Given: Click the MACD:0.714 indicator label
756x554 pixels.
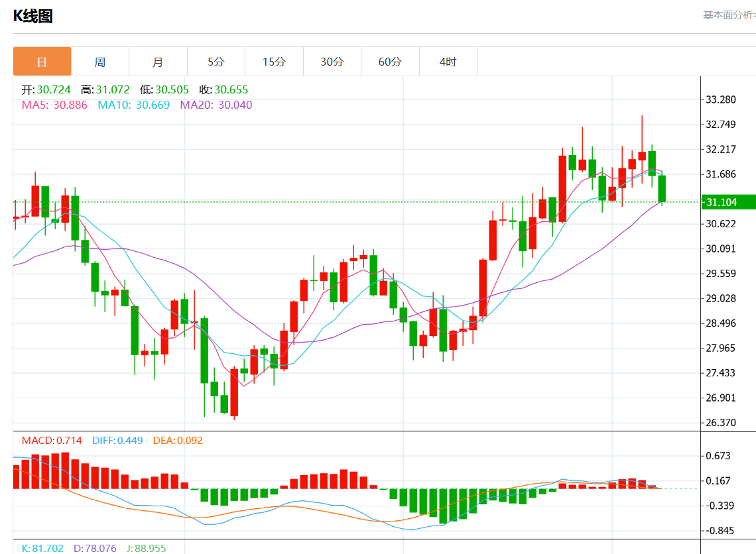Looking at the screenshot, I should [52, 440].
